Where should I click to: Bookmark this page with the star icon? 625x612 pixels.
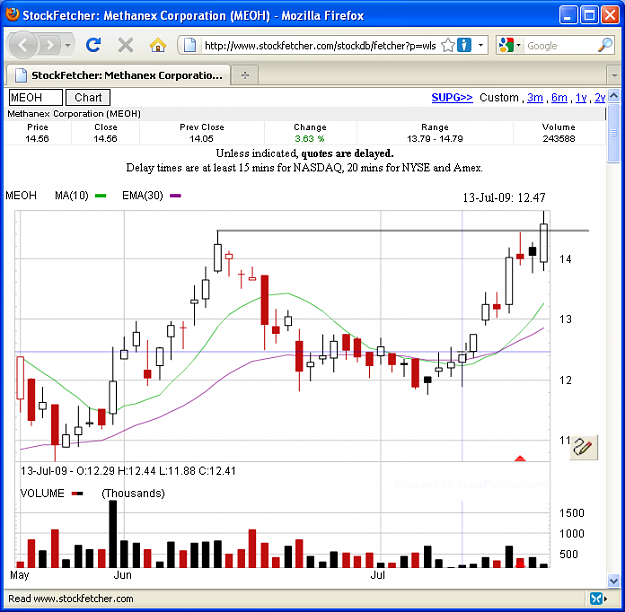coord(448,45)
